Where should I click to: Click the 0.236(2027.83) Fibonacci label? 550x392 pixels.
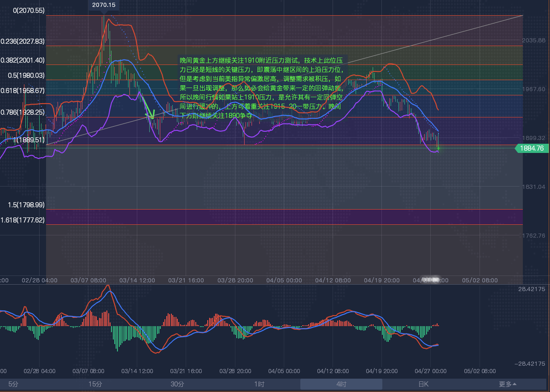[x=23, y=41]
